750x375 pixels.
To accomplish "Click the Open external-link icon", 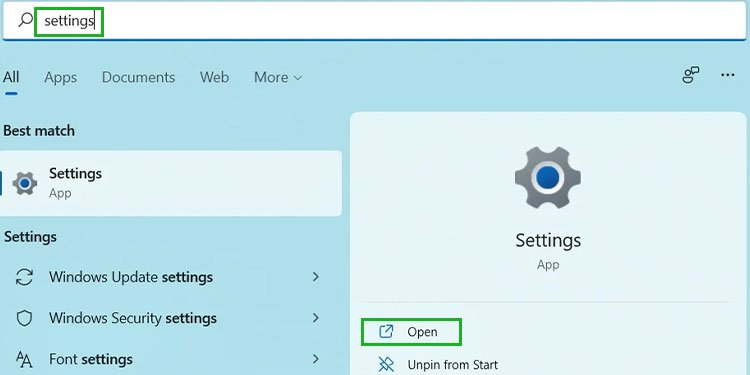I will [x=386, y=331].
